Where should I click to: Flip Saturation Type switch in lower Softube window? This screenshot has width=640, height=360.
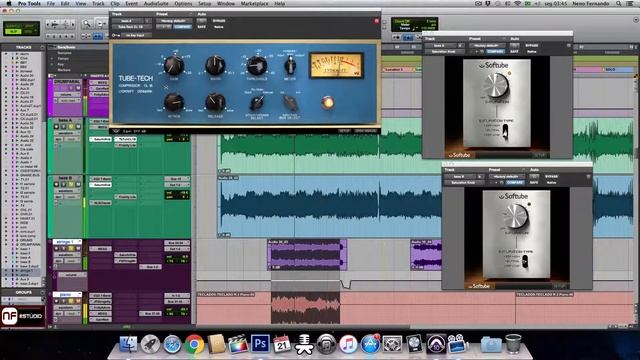(x=525, y=262)
